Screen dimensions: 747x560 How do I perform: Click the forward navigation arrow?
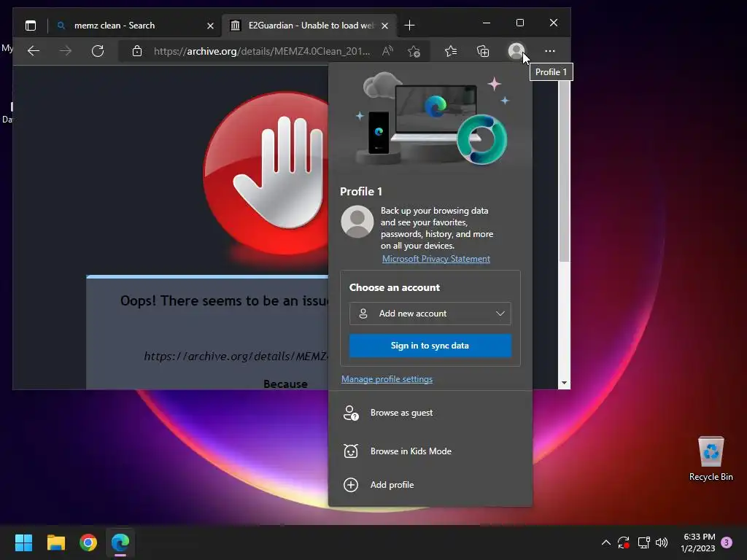(x=65, y=51)
